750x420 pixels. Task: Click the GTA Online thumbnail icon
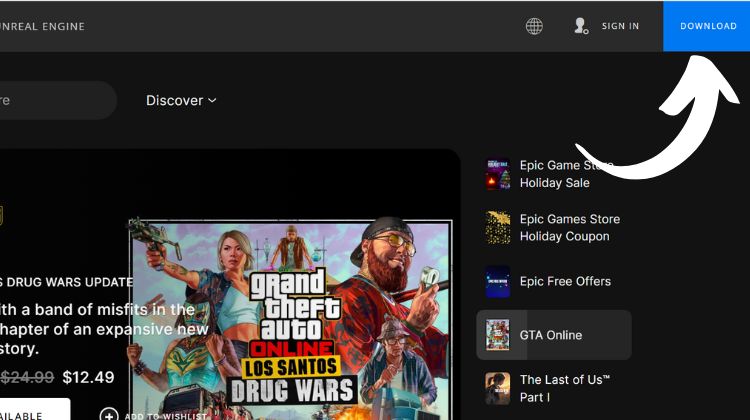497,335
